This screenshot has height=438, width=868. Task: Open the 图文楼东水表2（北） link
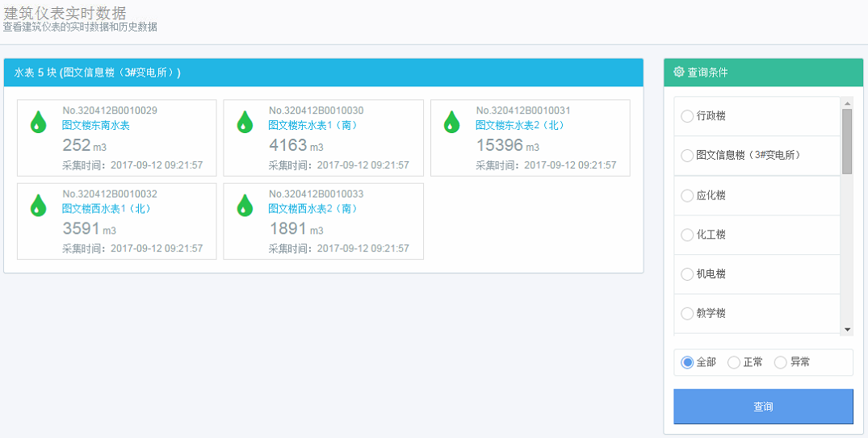pos(520,125)
